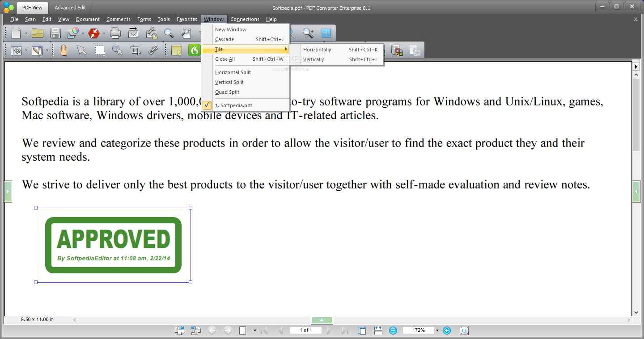Open a file using the folder icon

coord(38,33)
